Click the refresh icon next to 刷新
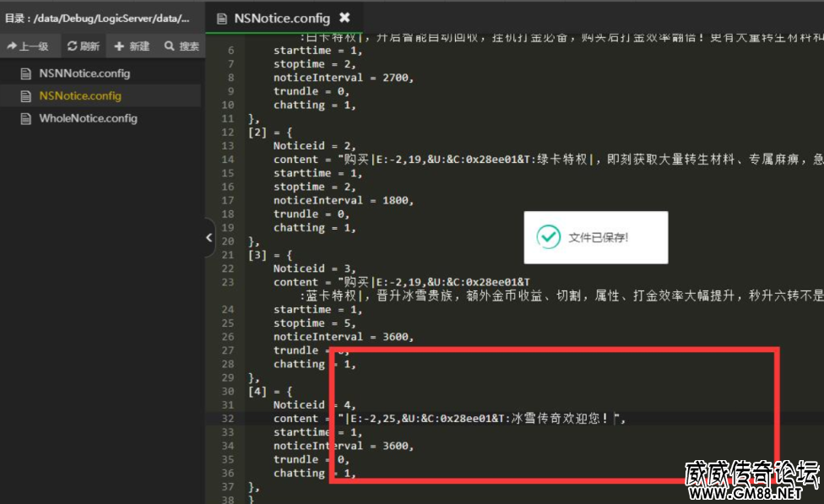 [72, 46]
